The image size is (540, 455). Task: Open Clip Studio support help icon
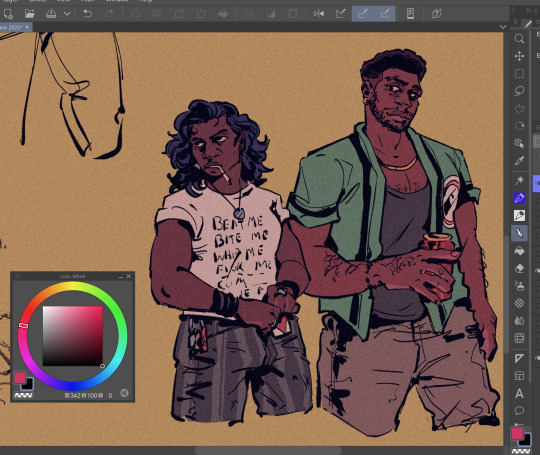tap(436, 14)
